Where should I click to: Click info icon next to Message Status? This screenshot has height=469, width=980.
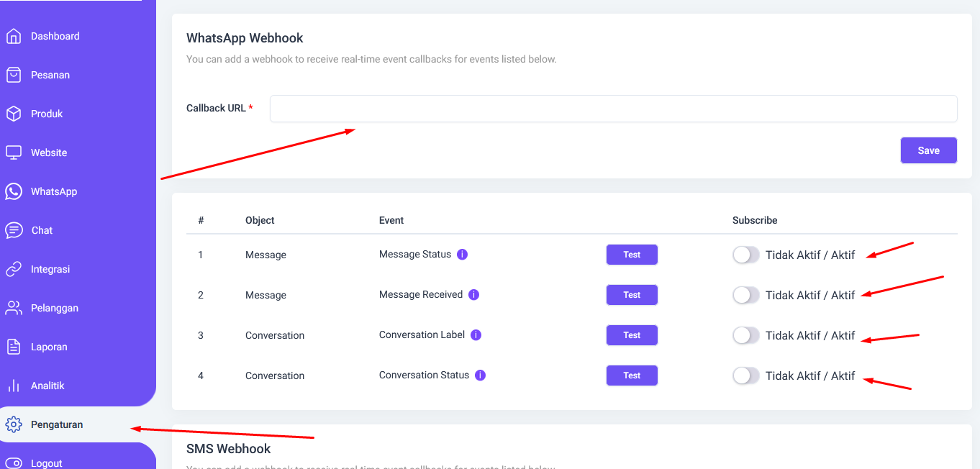click(x=463, y=255)
